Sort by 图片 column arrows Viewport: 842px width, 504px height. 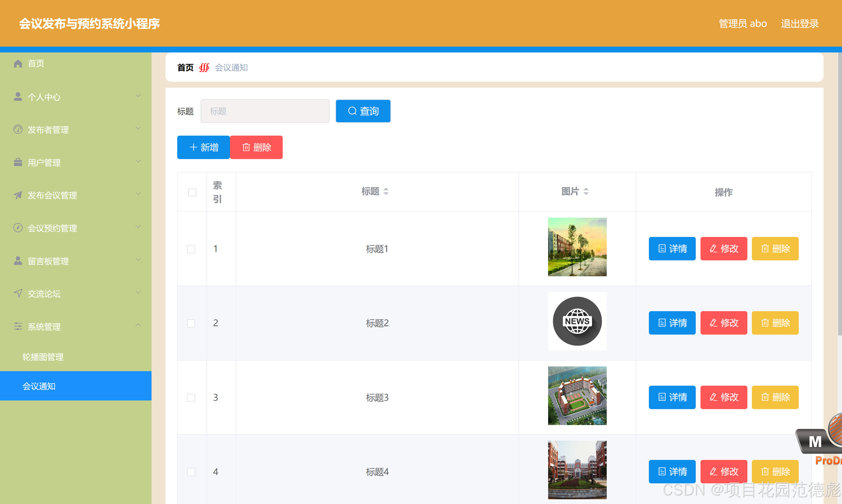586,191
